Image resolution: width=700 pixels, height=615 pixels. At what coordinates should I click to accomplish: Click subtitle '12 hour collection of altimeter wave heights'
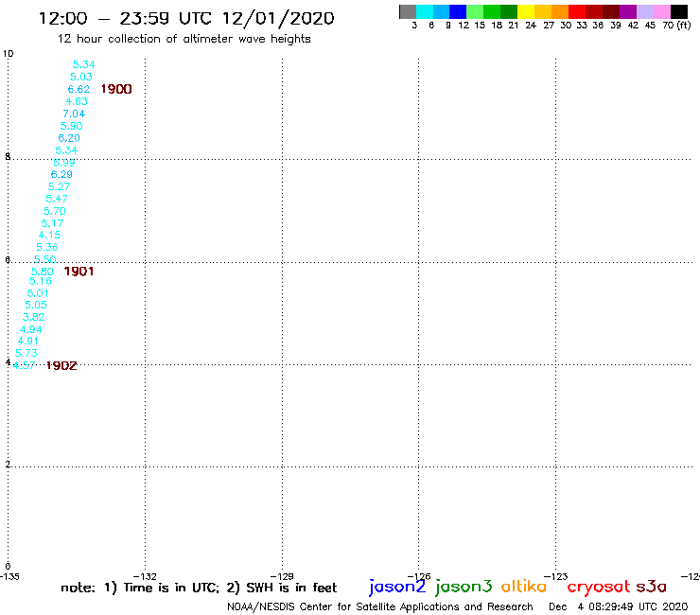point(184,39)
